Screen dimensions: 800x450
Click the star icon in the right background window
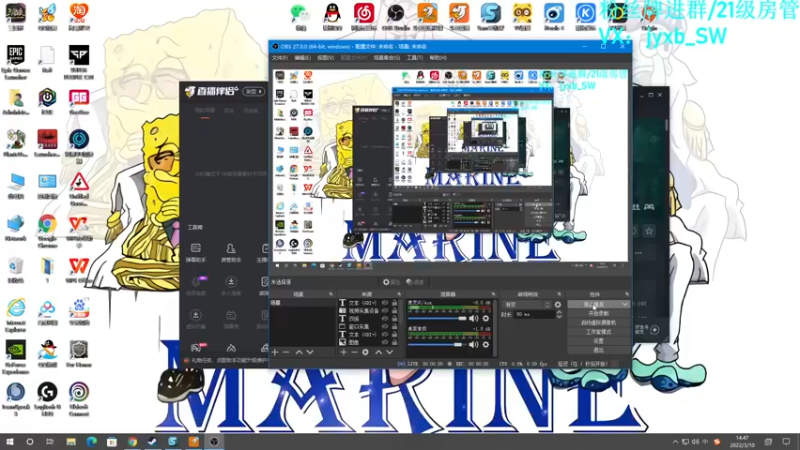[649, 231]
